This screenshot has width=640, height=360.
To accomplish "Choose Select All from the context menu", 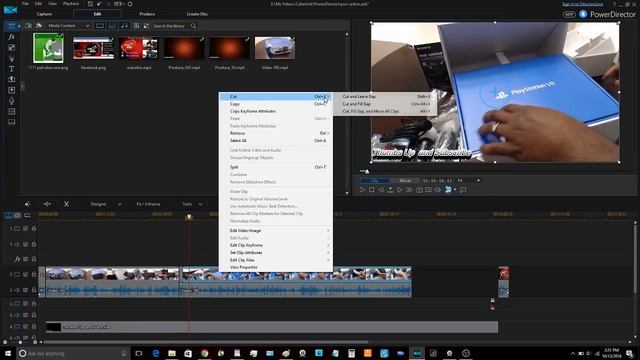I will click(276, 140).
